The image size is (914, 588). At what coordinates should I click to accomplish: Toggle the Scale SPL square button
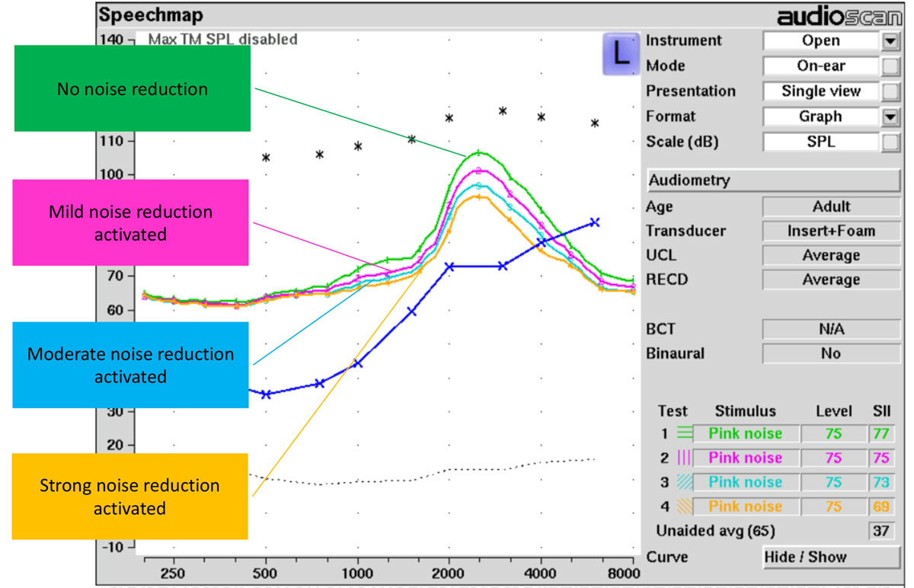click(x=889, y=142)
